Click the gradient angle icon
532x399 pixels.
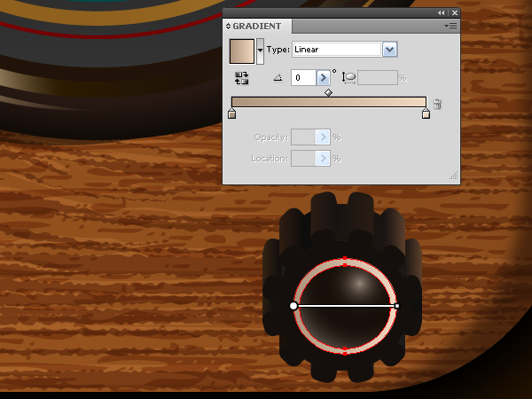coord(278,78)
